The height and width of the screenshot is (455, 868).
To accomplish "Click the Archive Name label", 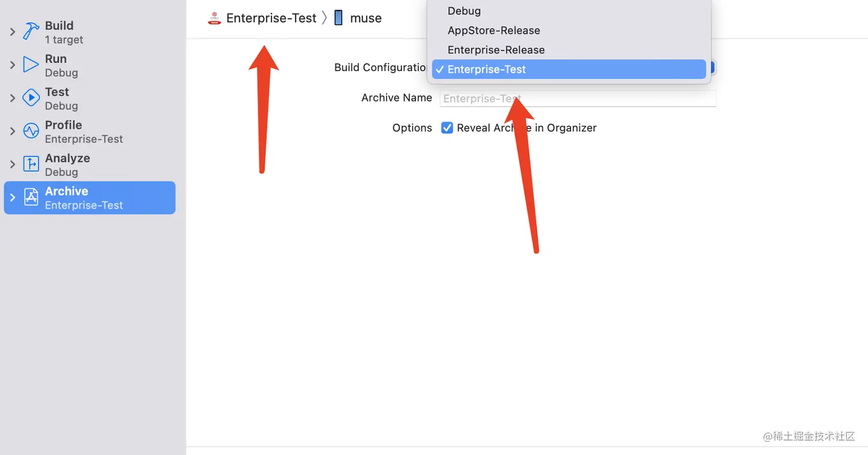I will tap(397, 98).
